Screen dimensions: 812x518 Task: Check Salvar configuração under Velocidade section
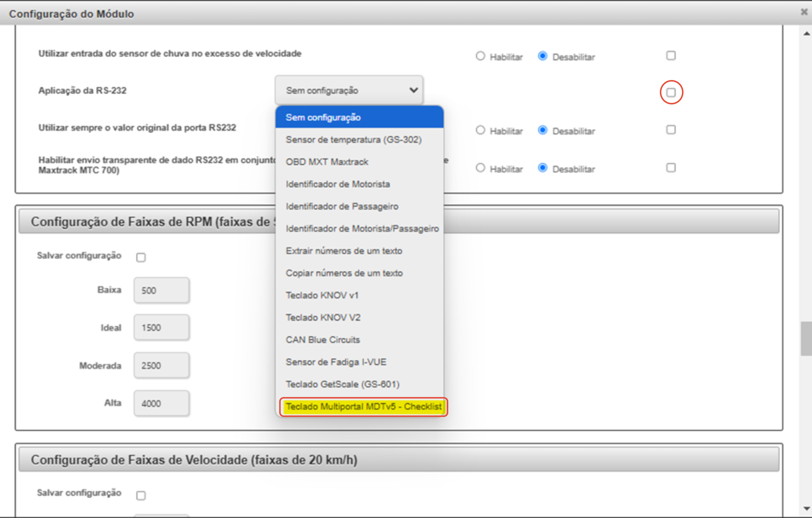pos(141,495)
